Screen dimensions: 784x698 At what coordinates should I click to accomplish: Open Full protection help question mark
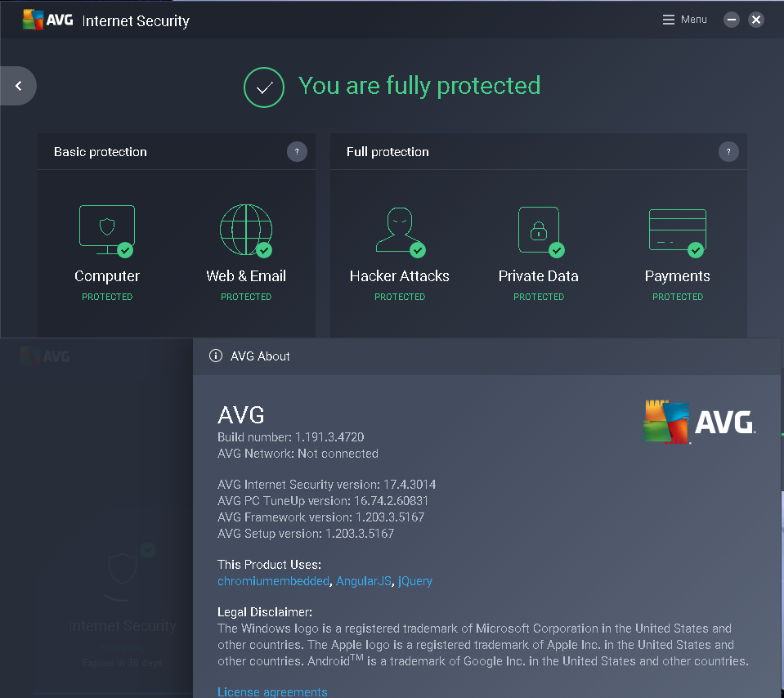click(728, 151)
